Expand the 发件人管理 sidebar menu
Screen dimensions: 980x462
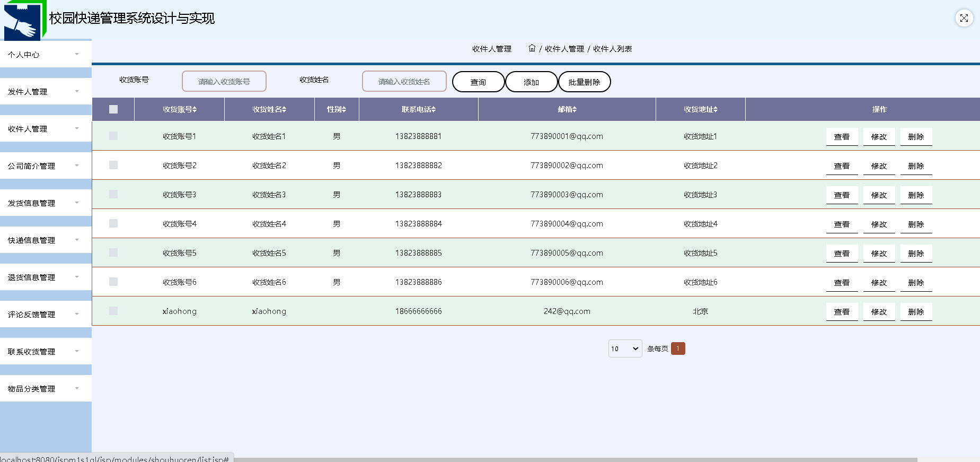pyautogui.click(x=46, y=91)
